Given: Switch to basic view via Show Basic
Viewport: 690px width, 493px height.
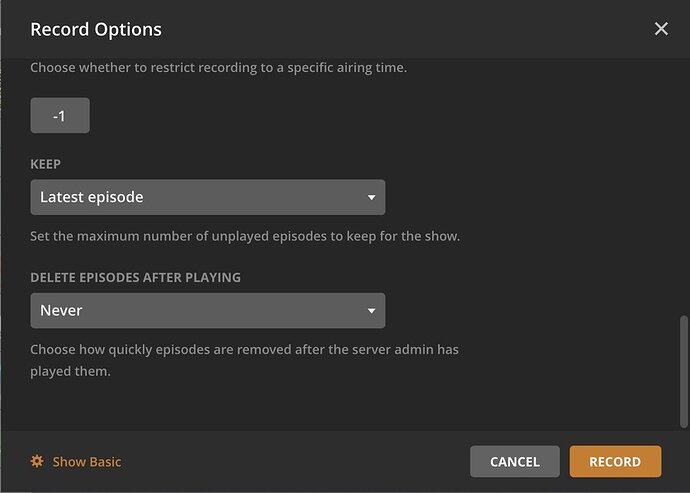Looking at the screenshot, I should (87, 462).
